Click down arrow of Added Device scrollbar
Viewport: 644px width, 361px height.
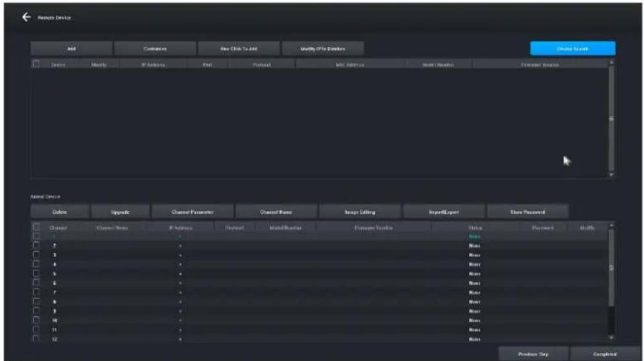click(611, 338)
